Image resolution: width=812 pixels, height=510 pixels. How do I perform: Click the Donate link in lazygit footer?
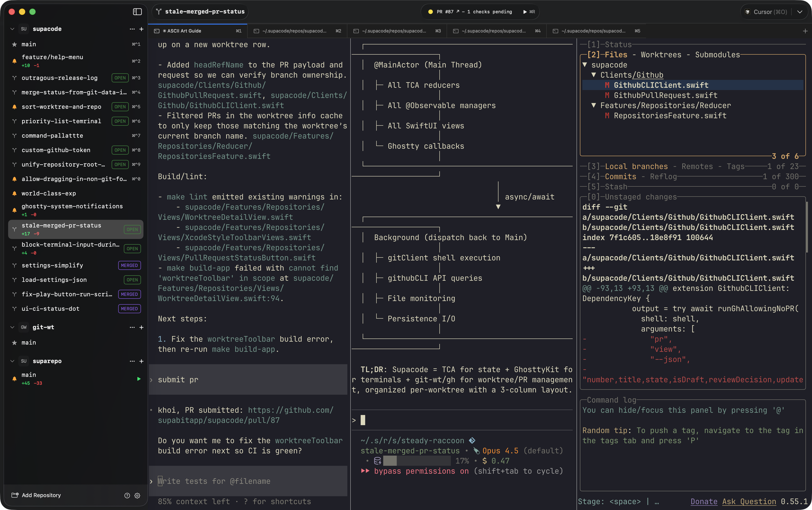704,502
